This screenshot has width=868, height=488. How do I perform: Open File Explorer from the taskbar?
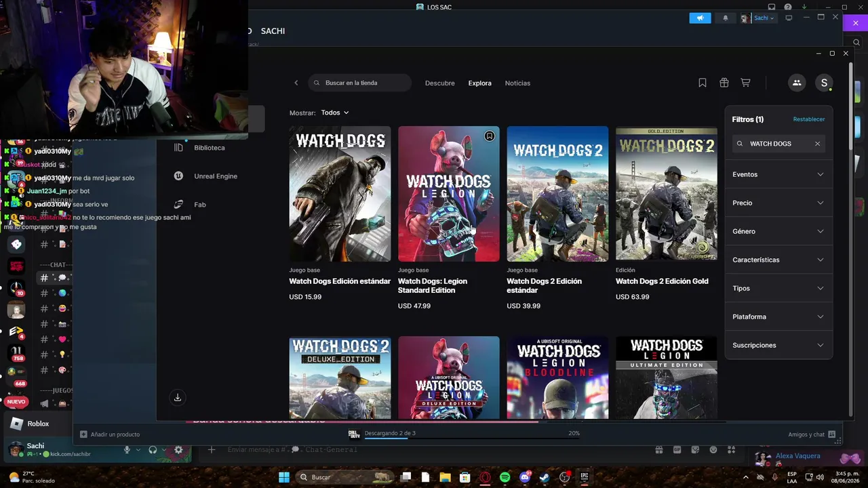(x=445, y=477)
